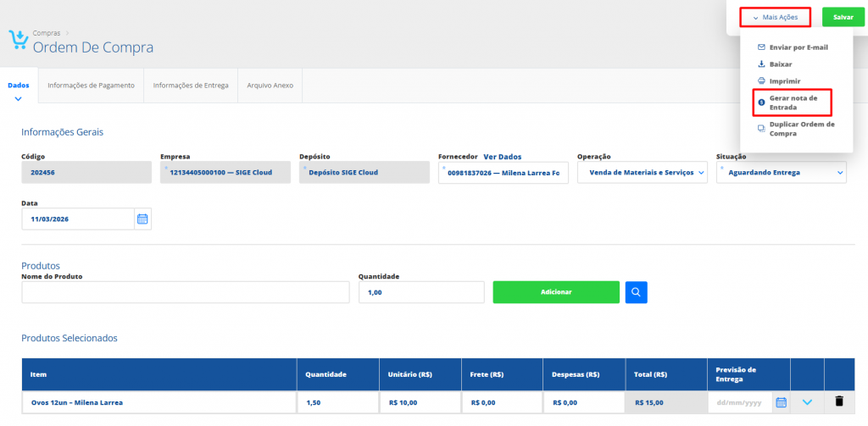
Task: Click the Quantidade field showing 1,00
Action: coord(421,292)
